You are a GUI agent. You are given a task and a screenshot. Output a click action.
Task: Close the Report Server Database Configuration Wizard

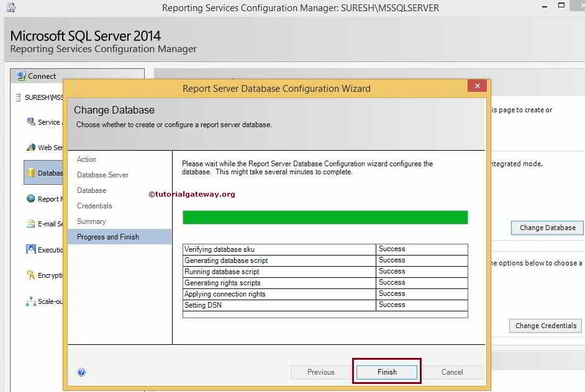click(477, 86)
